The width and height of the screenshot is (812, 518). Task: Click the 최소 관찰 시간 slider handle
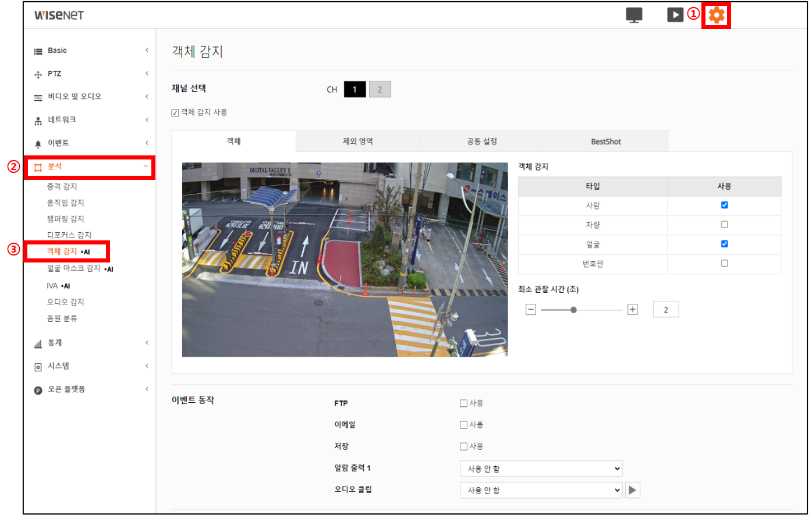point(573,310)
